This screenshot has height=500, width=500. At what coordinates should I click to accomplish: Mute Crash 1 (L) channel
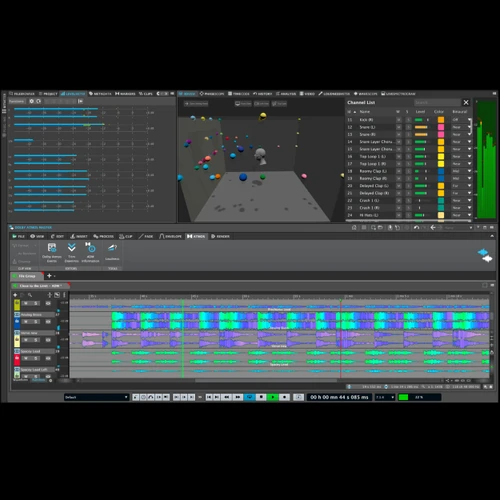coord(399,200)
